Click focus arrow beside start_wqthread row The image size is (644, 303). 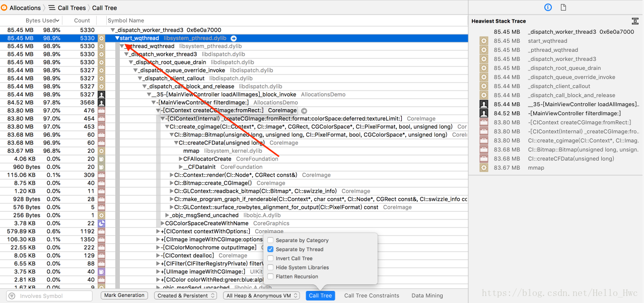234,38
